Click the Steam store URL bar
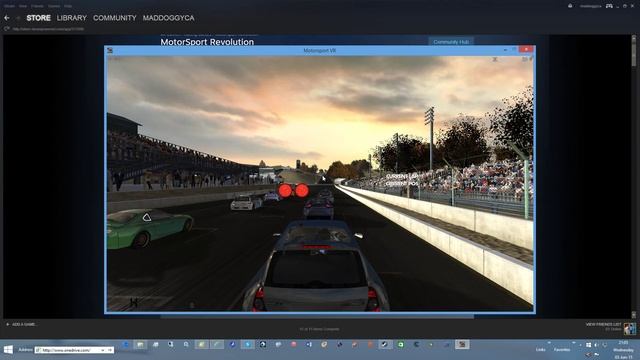This screenshot has height=360, width=640. [48, 29]
